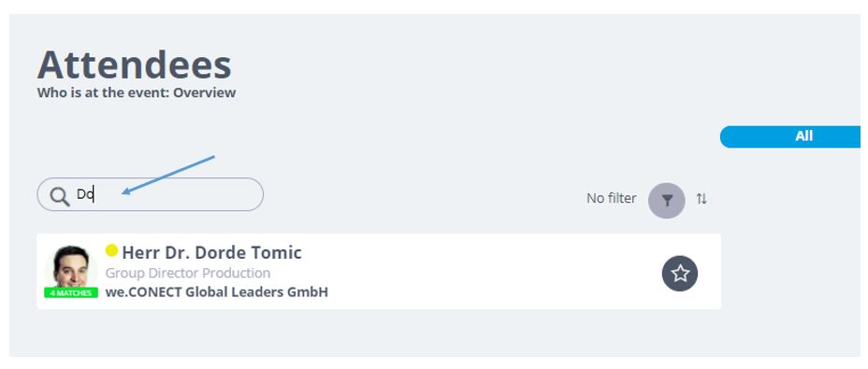This screenshot has width=868, height=369.
Task: Click the magnifier icon in the search box
Action: (x=59, y=196)
